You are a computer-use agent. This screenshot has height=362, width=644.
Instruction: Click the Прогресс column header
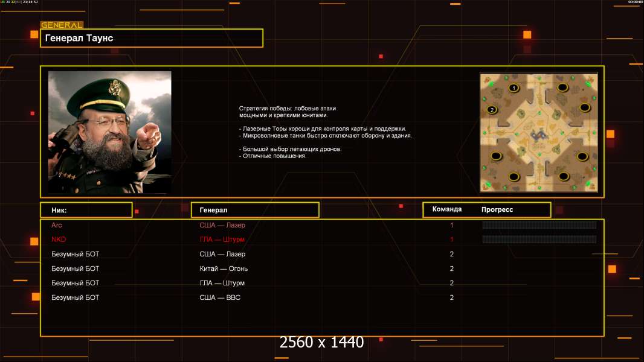click(497, 210)
